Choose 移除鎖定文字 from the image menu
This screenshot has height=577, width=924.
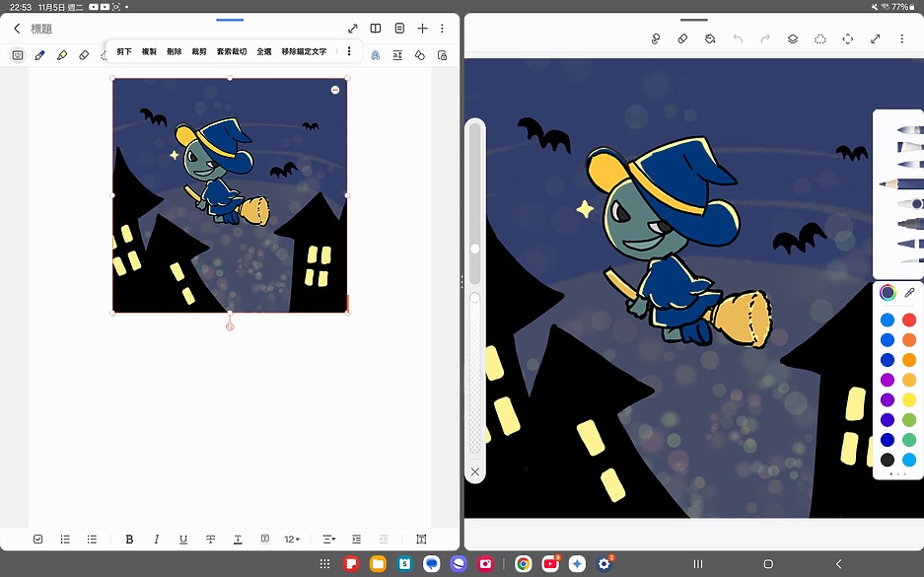click(x=304, y=51)
